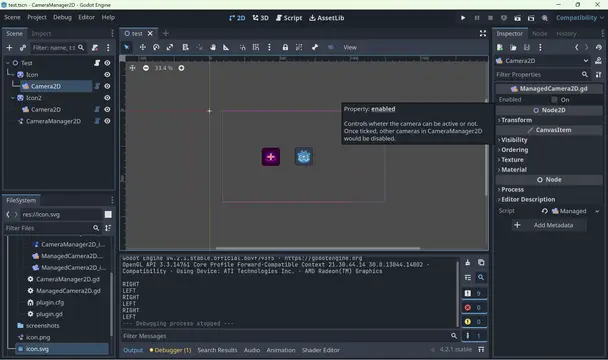Toggle distraction free mode icon

coord(483,34)
